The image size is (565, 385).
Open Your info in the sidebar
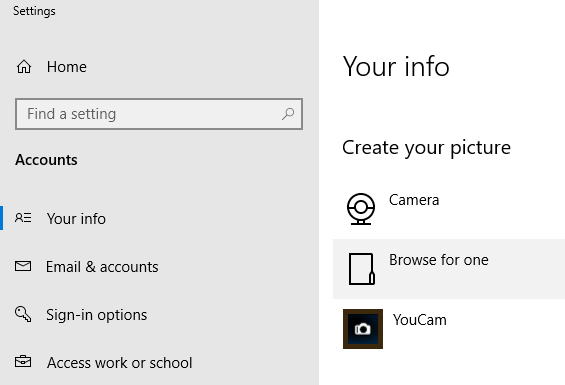tap(76, 218)
